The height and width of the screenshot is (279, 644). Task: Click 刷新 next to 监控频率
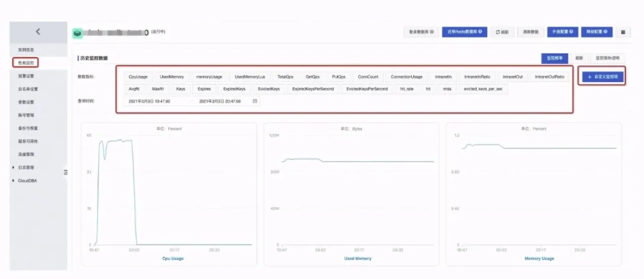pos(579,58)
